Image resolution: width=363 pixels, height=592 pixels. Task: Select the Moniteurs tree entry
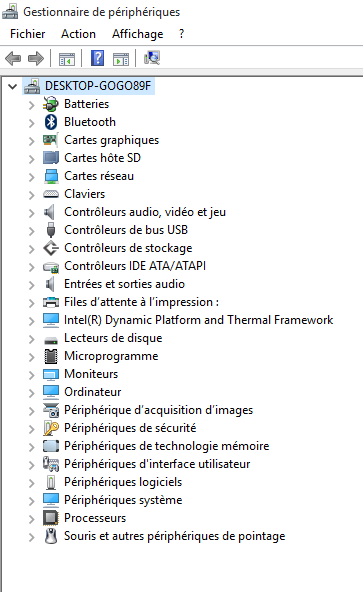[91, 374]
